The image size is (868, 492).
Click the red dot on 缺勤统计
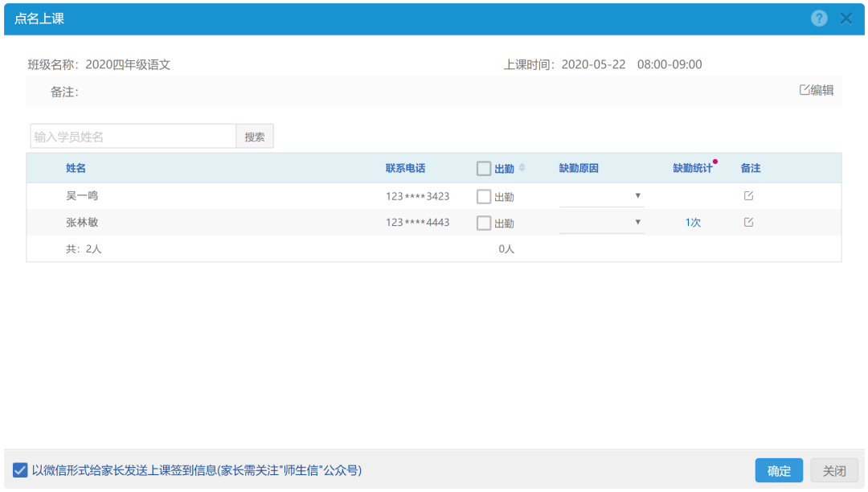(714, 162)
